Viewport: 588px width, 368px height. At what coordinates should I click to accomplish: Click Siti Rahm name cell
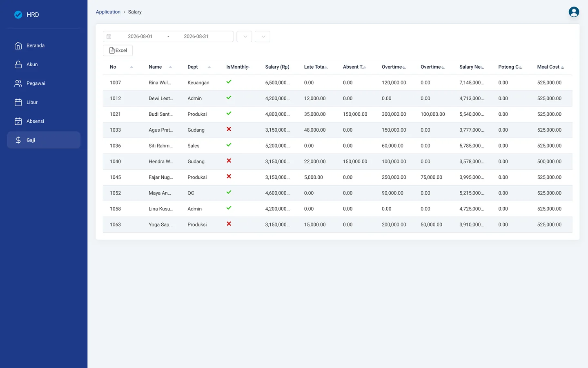tap(160, 146)
